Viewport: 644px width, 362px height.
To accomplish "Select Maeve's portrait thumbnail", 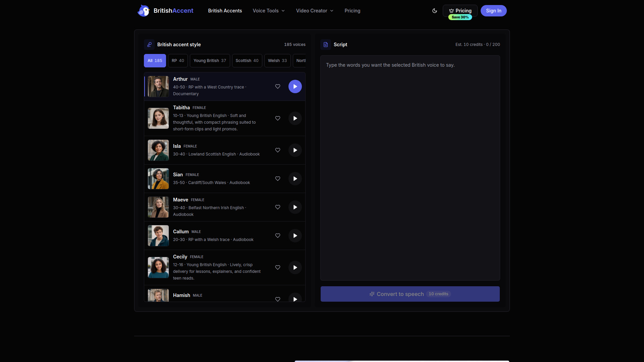I will pyautogui.click(x=158, y=207).
